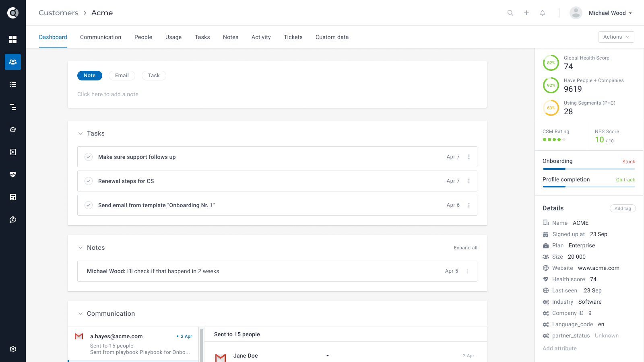Viewport: 644px width, 362px height.
Task: Open the Actions dropdown
Action: tap(616, 37)
